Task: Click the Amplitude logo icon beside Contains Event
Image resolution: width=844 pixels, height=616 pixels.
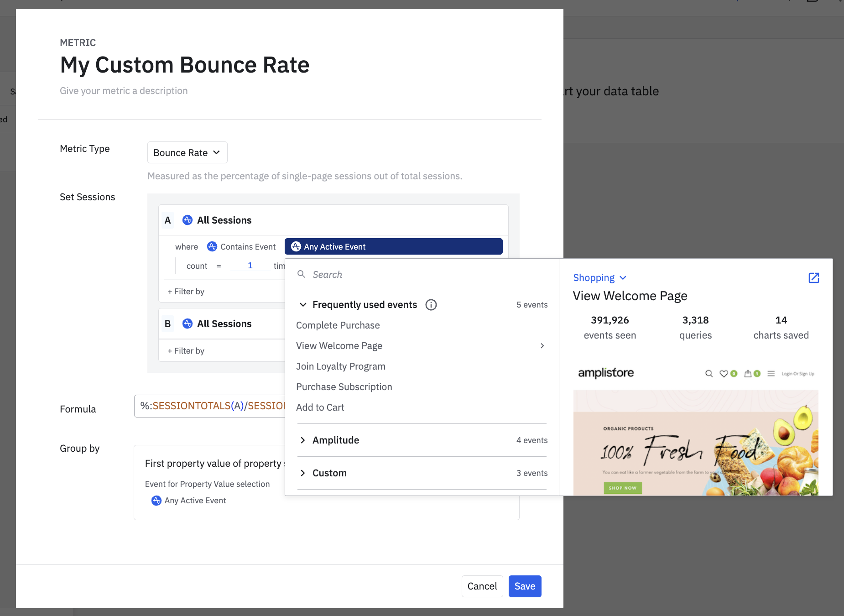Action: pyautogui.click(x=212, y=247)
